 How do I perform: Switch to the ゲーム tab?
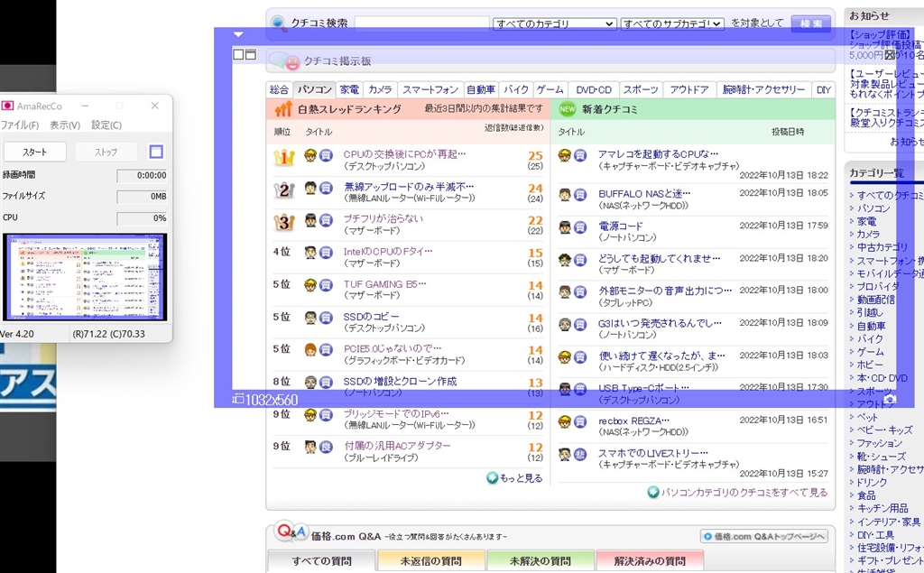(x=550, y=89)
